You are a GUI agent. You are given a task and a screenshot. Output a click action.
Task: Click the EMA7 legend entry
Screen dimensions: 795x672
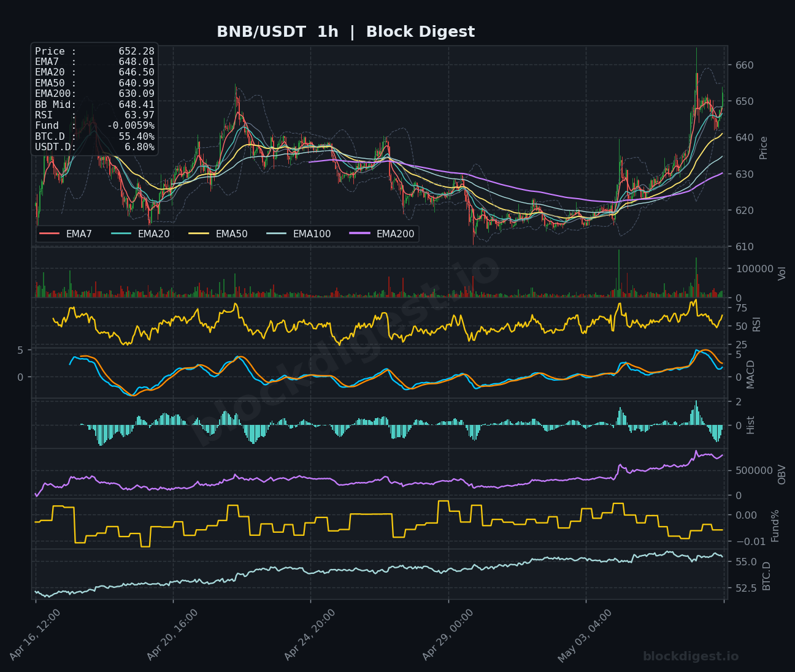point(66,234)
